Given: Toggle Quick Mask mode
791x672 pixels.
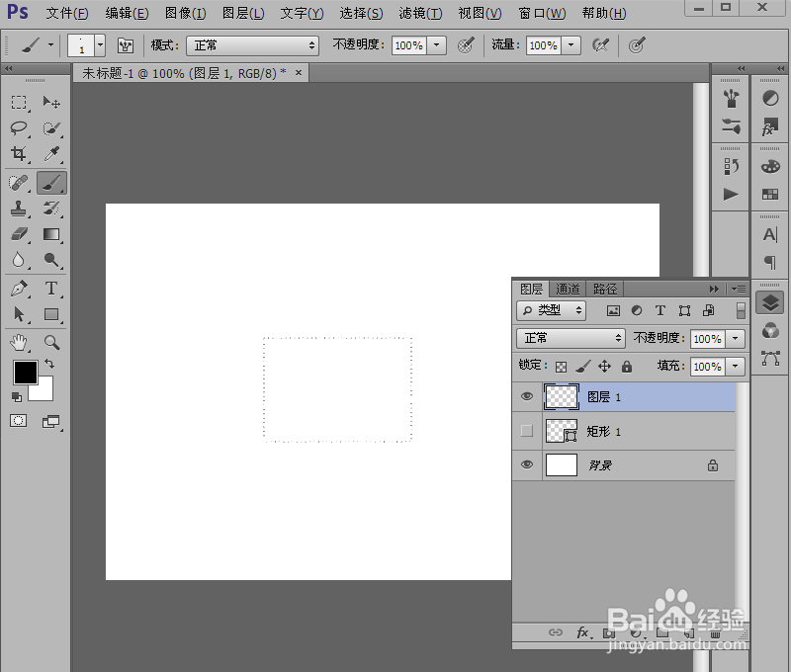Looking at the screenshot, I should click(19, 421).
